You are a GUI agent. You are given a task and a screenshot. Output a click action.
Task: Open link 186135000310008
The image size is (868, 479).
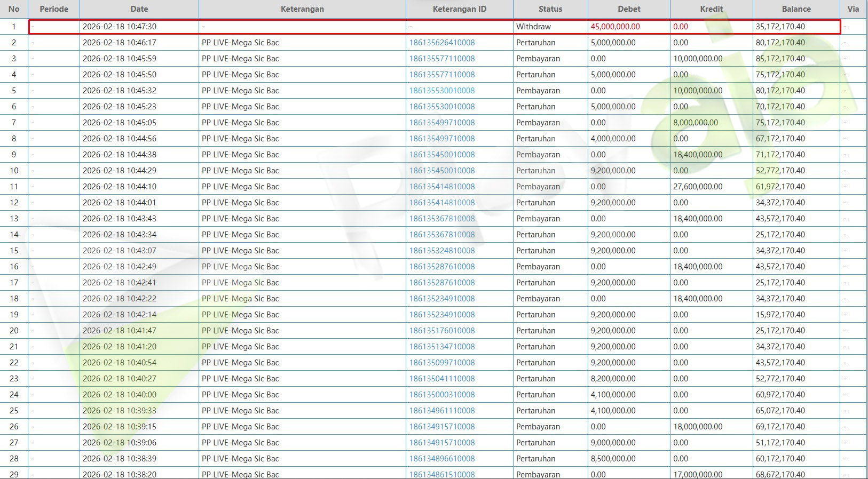coord(441,395)
